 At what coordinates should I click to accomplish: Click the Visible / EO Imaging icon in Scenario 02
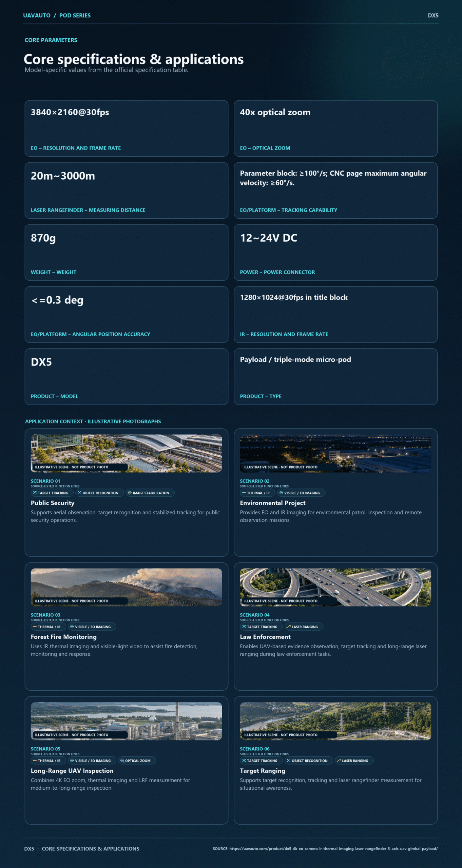pyautogui.click(x=281, y=493)
